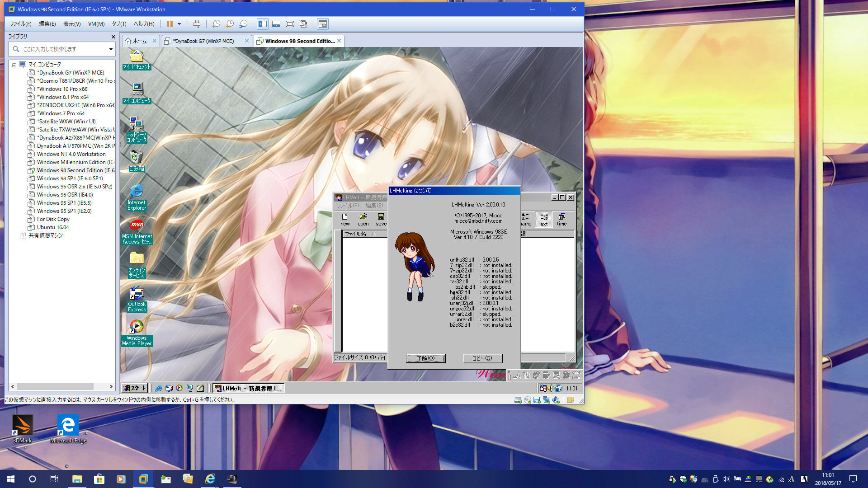The image size is (868, 488).
Task: Click the Unity mode toolbar icon
Action: (x=303, y=24)
